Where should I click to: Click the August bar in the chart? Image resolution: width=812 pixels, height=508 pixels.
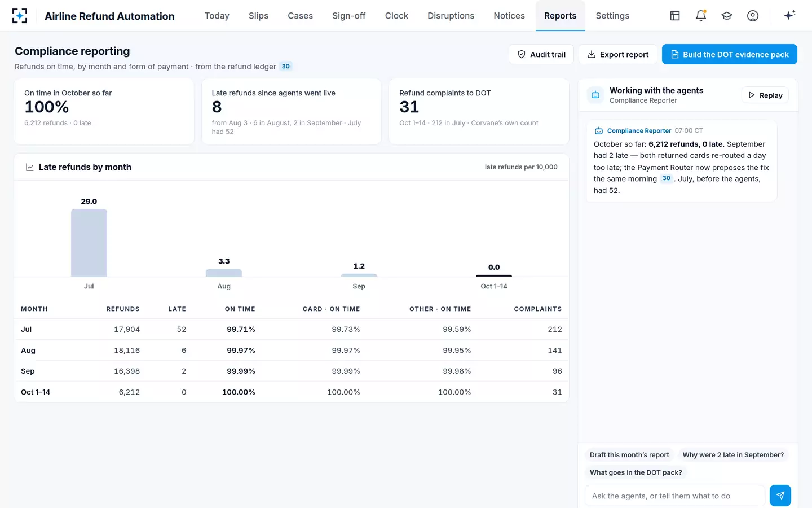[x=224, y=273]
